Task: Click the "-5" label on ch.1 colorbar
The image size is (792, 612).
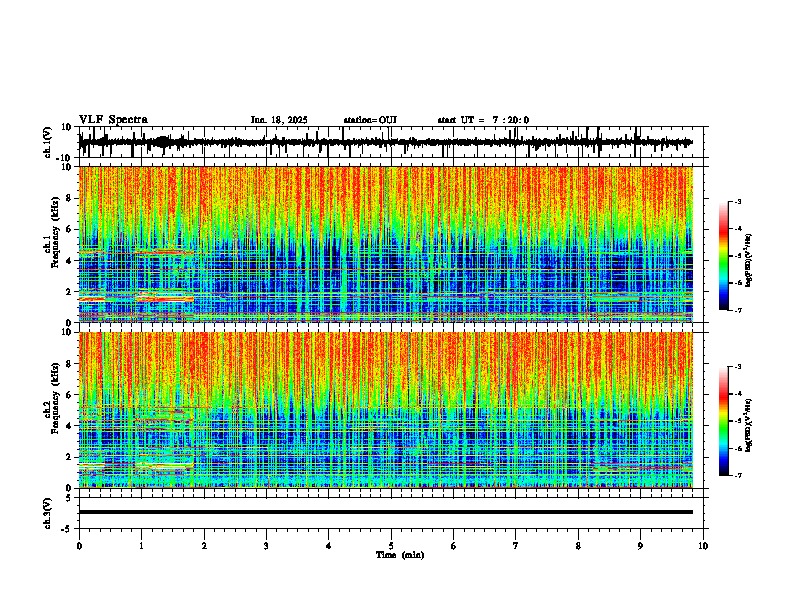Action: point(737,256)
